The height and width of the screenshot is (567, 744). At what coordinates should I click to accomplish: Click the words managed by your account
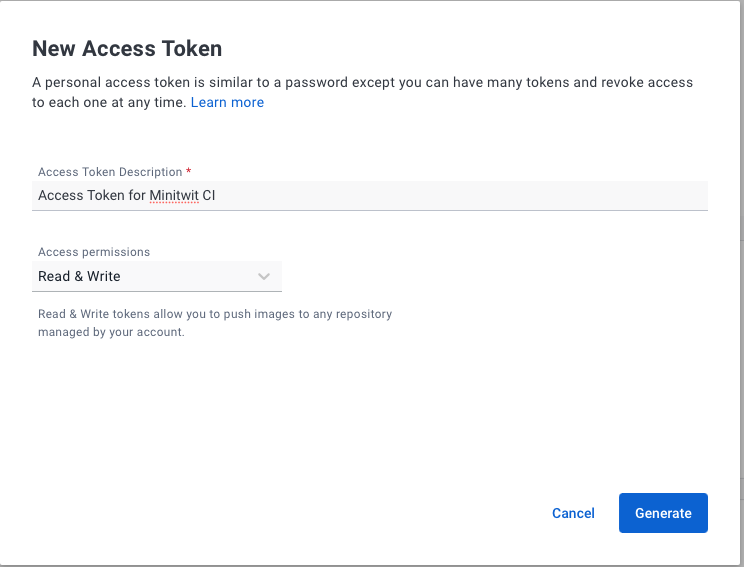pyautogui.click(x=111, y=332)
